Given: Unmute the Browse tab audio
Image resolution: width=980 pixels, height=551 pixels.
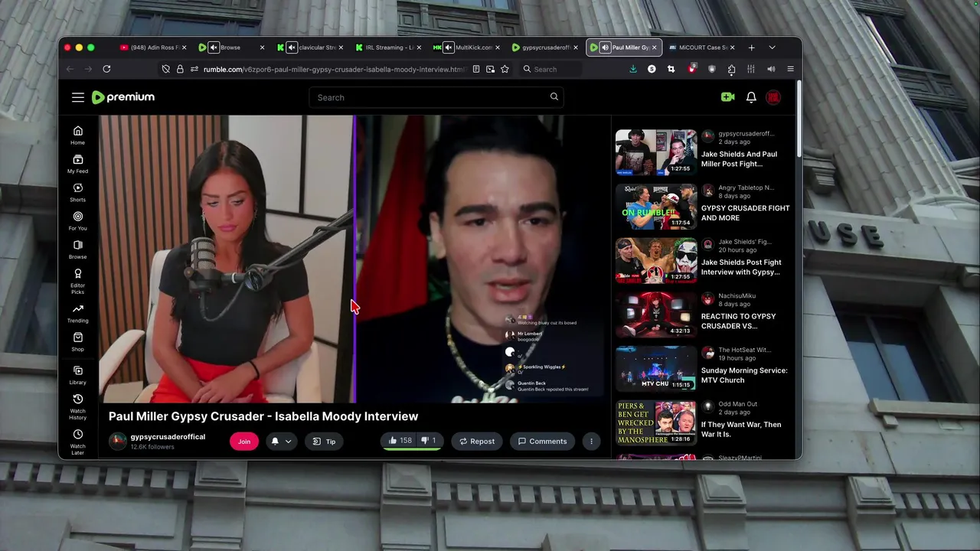Looking at the screenshot, I should pyautogui.click(x=214, y=47).
